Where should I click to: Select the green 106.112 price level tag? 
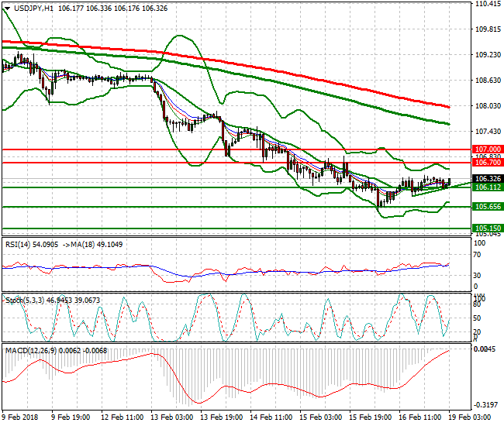tap(488, 187)
